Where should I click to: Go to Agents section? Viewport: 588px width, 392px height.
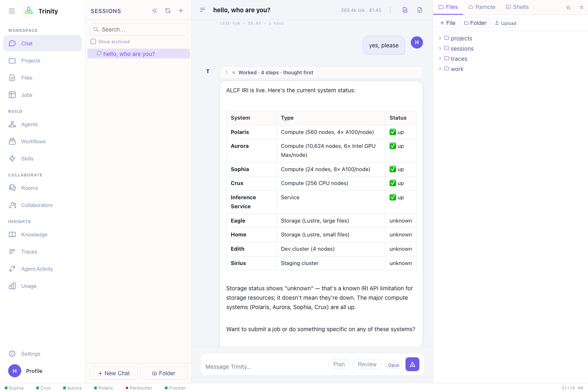(42, 124)
